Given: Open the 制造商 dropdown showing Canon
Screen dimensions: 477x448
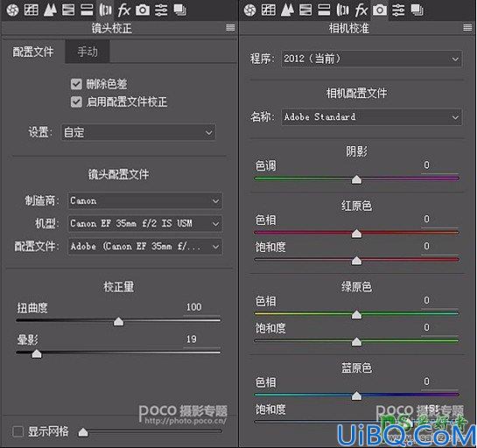Looking at the screenshot, I should click(x=145, y=200).
